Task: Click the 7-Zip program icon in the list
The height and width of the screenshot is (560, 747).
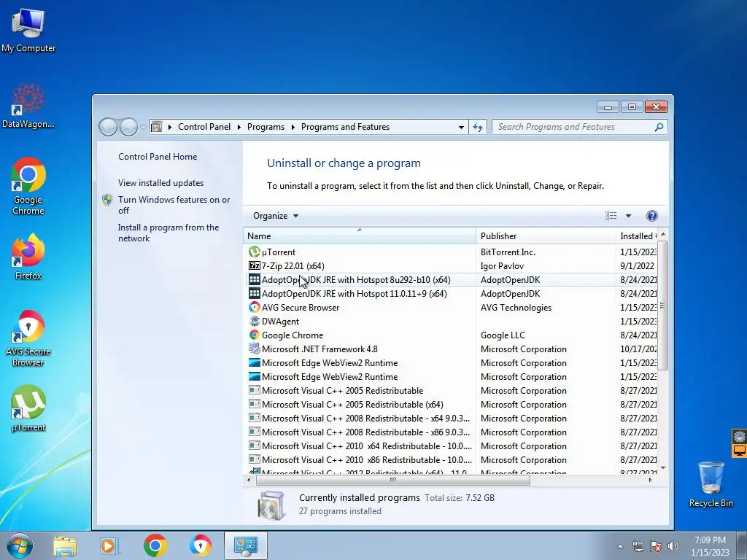Action: point(255,265)
